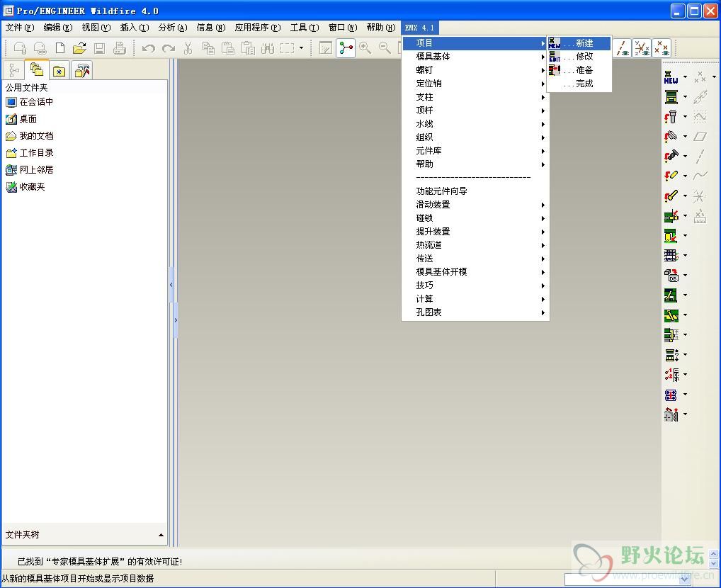Click the Zoom In magnifier icon

(365, 48)
